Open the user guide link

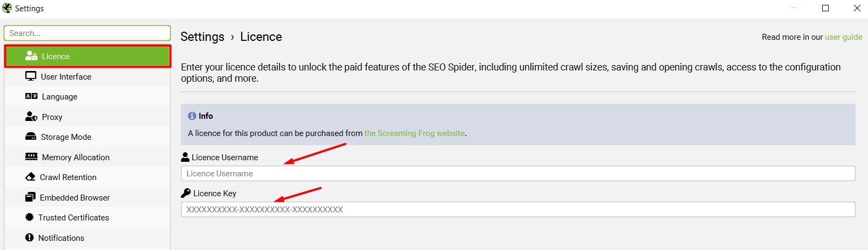tap(843, 37)
